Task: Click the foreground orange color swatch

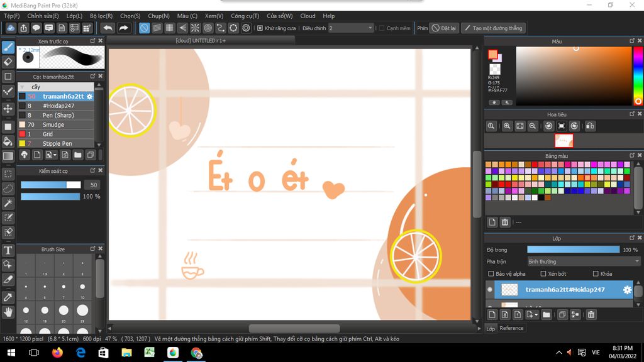Action: 492,54
